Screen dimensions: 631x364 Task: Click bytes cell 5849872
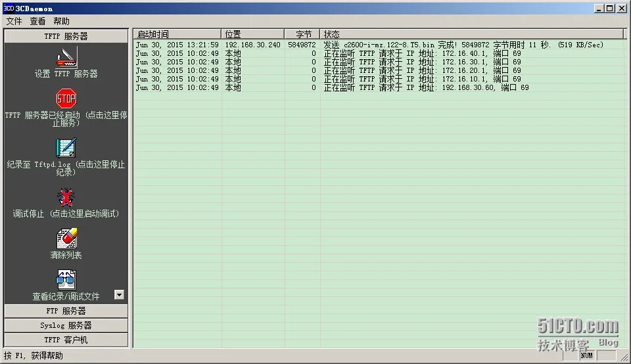pos(302,45)
